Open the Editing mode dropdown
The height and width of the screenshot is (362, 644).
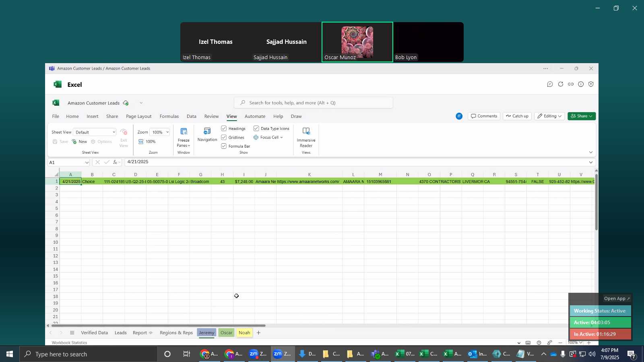pyautogui.click(x=549, y=116)
